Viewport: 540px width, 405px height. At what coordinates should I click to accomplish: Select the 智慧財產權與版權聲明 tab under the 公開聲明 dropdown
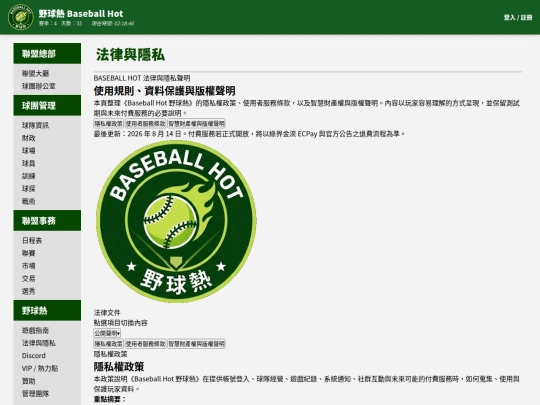coord(196,344)
